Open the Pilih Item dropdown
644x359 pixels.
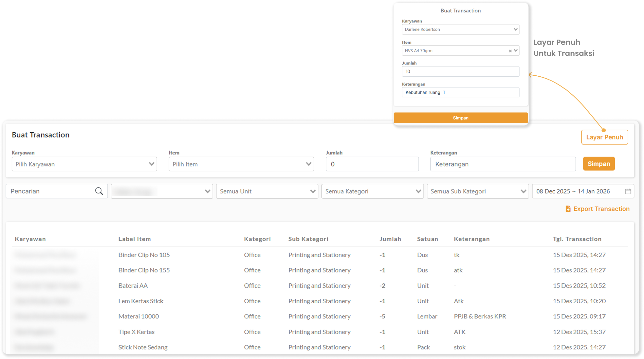[x=241, y=164]
